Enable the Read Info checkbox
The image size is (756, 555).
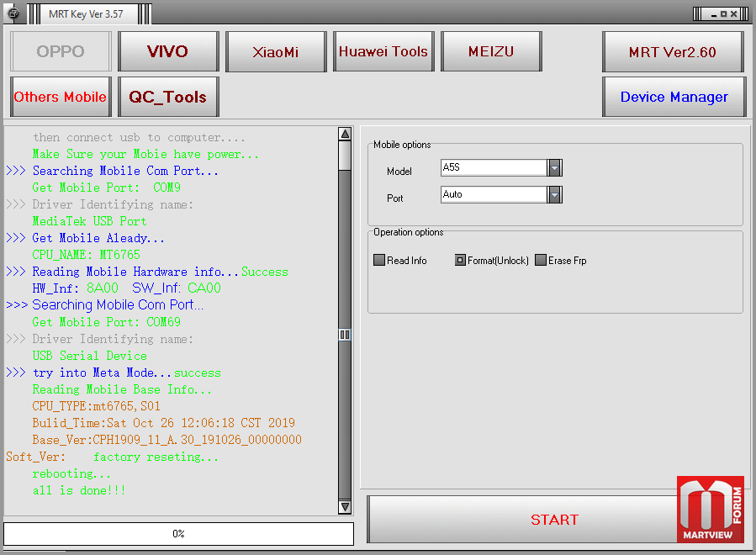[x=379, y=261]
